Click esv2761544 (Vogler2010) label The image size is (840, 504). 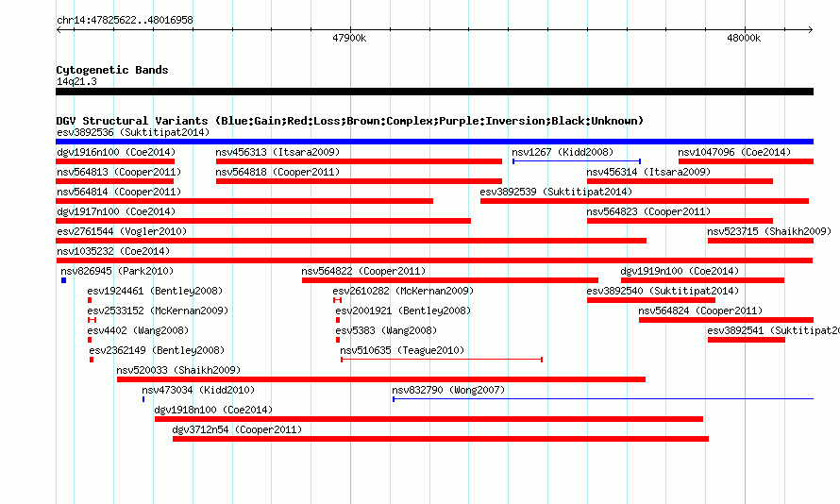coord(122,231)
